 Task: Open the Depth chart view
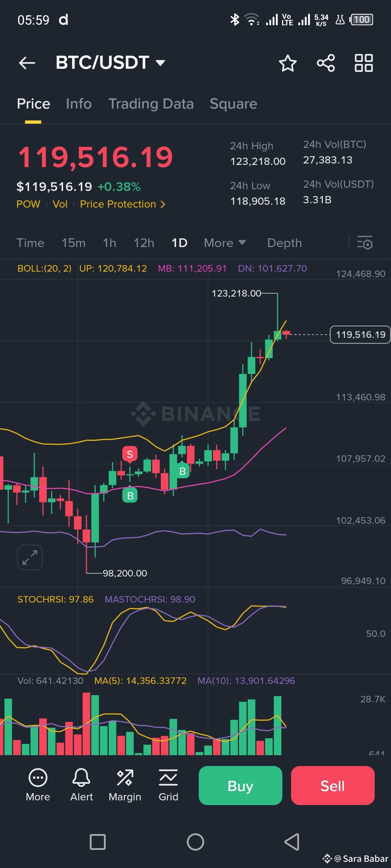tap(285, 243)
